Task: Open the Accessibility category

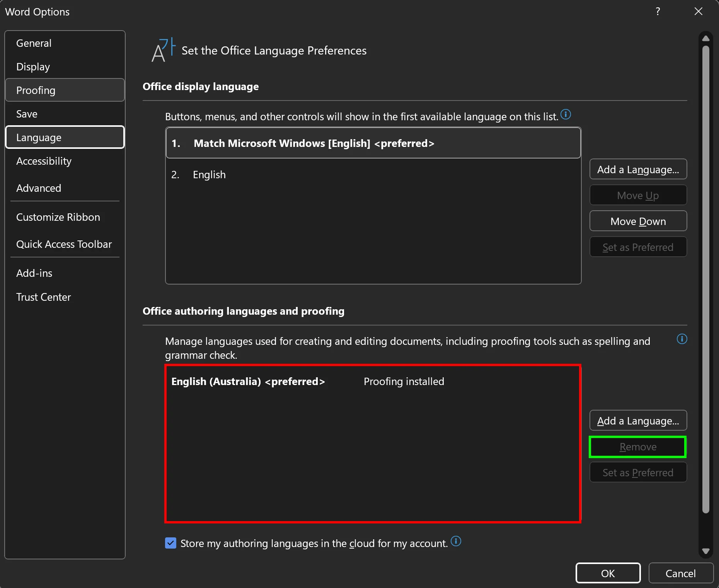Action: point(65,161)
